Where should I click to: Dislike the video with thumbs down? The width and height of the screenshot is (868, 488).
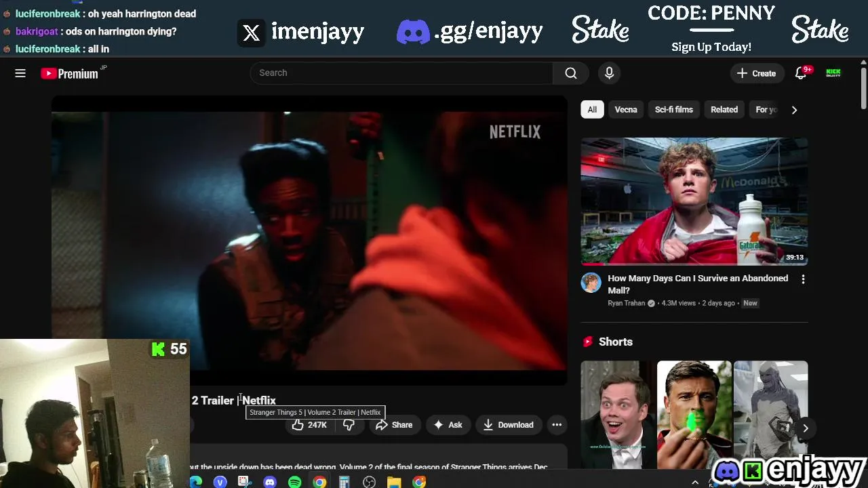click(349, 425)
